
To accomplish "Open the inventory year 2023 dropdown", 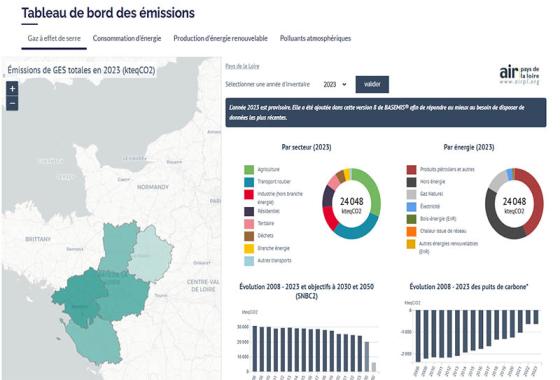I will tap(335, 85).
